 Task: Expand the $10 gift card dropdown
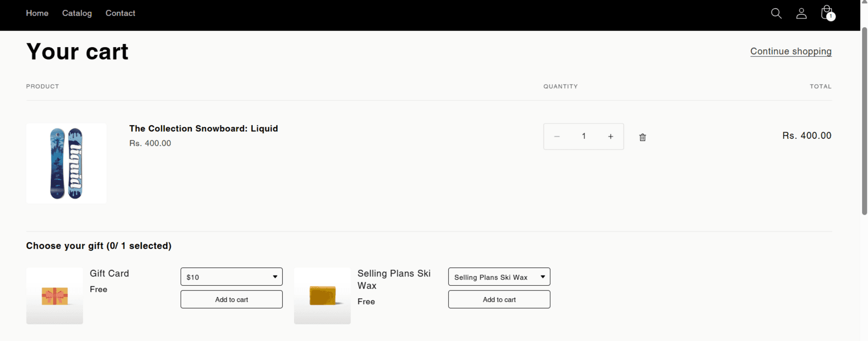(232, 276)
